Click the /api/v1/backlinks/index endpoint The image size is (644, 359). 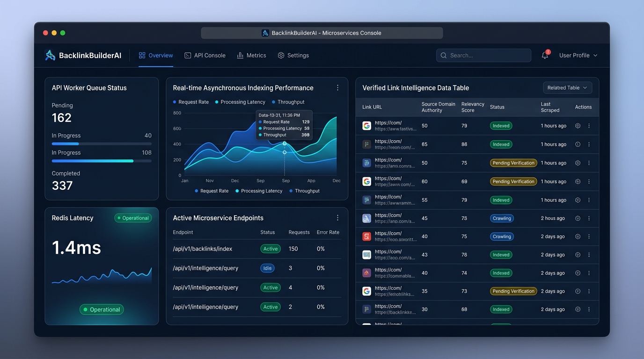(203, 249)
